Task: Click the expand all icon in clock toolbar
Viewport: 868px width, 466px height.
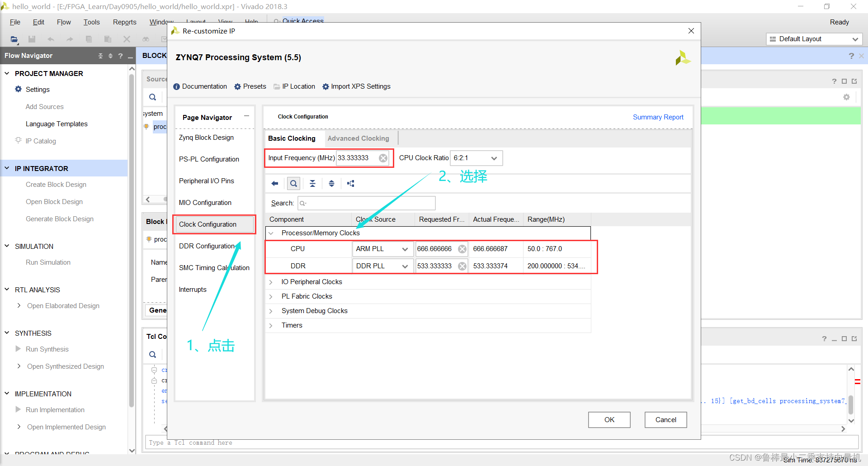Action: tap(331, 183)
